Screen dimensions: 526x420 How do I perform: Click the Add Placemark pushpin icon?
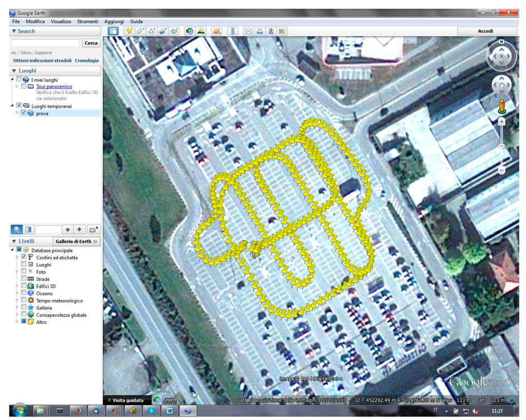tap(129, 31)
